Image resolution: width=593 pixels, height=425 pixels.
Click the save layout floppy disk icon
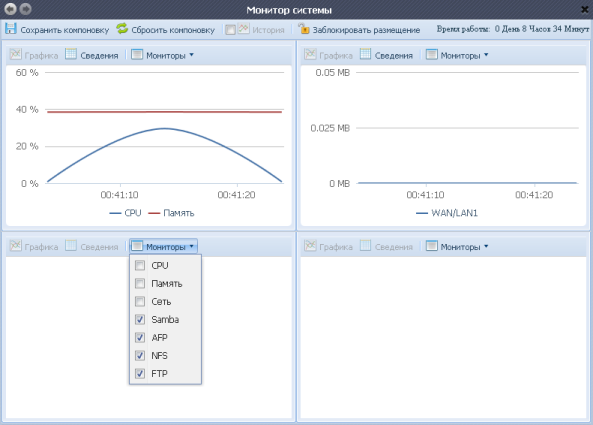coord(11,29)
